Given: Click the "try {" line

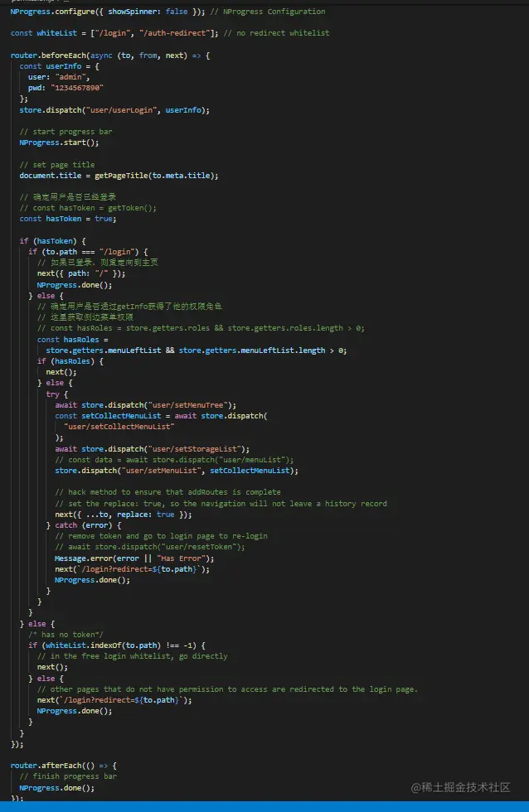Looking at the screenshot, I should (x=57, y=394).
